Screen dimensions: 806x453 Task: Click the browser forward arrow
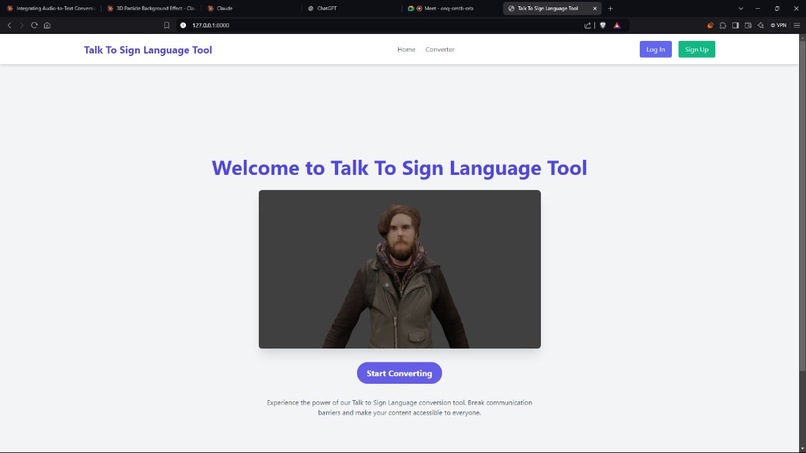click(x=22, y=25)
